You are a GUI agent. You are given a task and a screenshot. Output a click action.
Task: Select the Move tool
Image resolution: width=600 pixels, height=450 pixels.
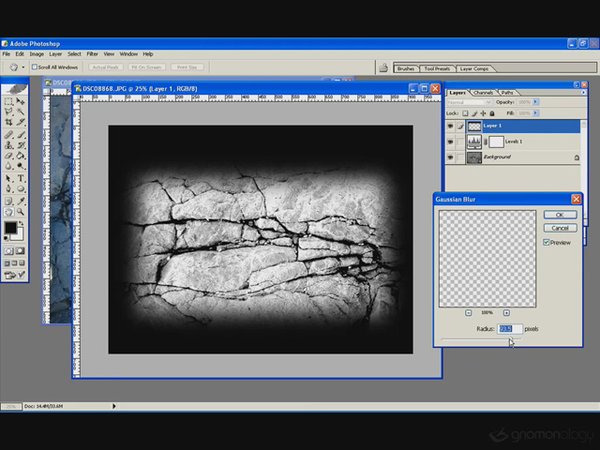point(21,101)
